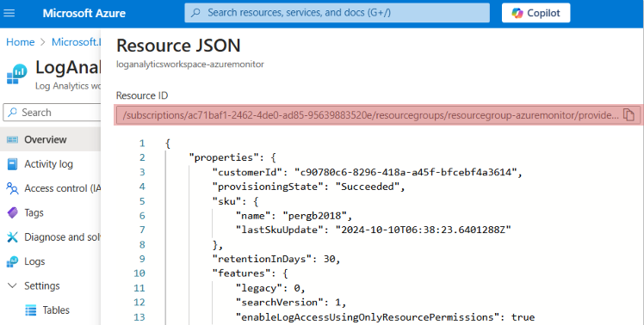Click the "customerId" line in JSON
644x325 pixels.
(x=367, y=172)
